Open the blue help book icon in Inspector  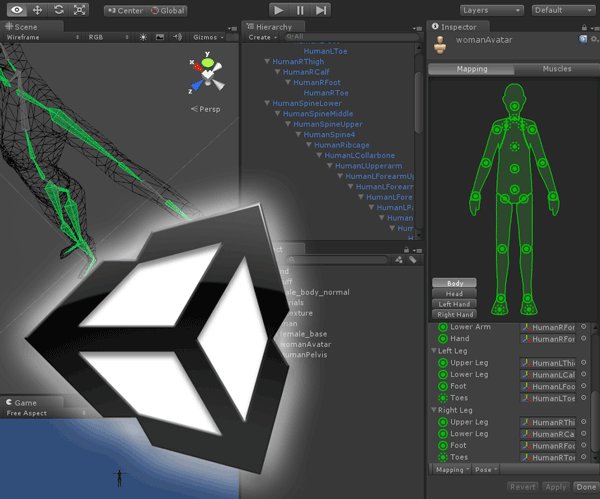click(x=583, y=39)
